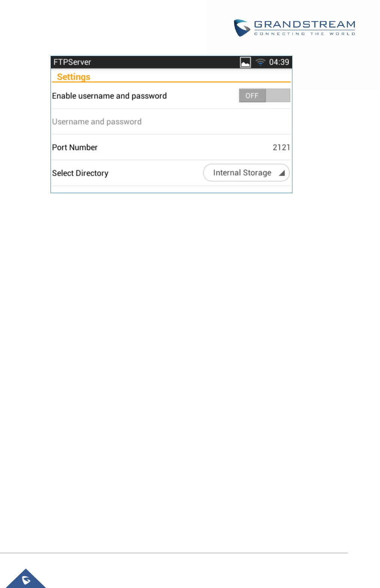Select the orange Settings header

point(73,77)
